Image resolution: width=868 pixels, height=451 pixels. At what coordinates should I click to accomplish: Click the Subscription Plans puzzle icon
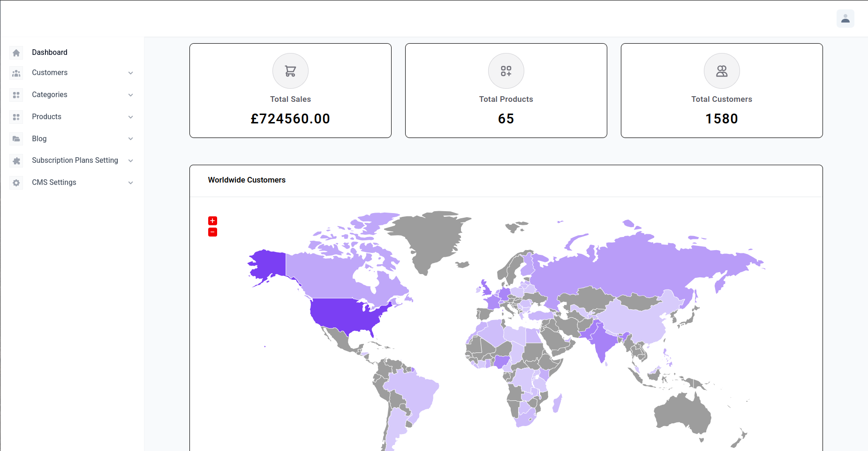point(16,161)
